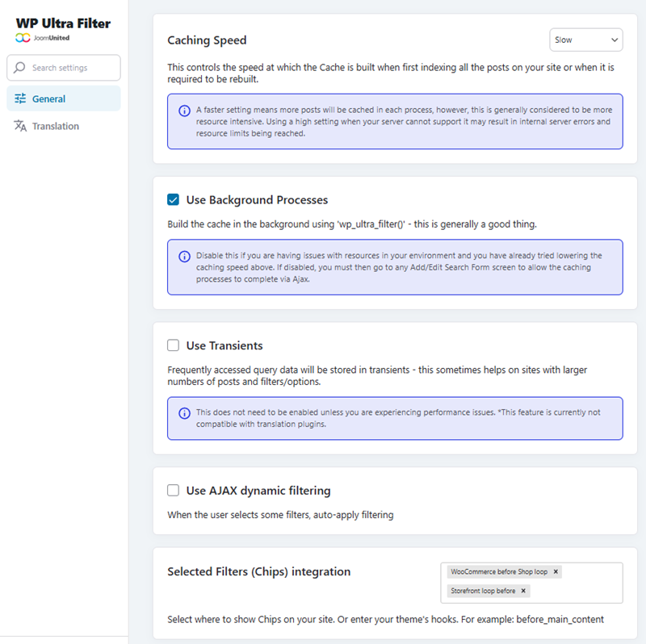Click the Translation language icon
Image resolution: width=646 pixels, height=644 pixels.
pos(20,126)
